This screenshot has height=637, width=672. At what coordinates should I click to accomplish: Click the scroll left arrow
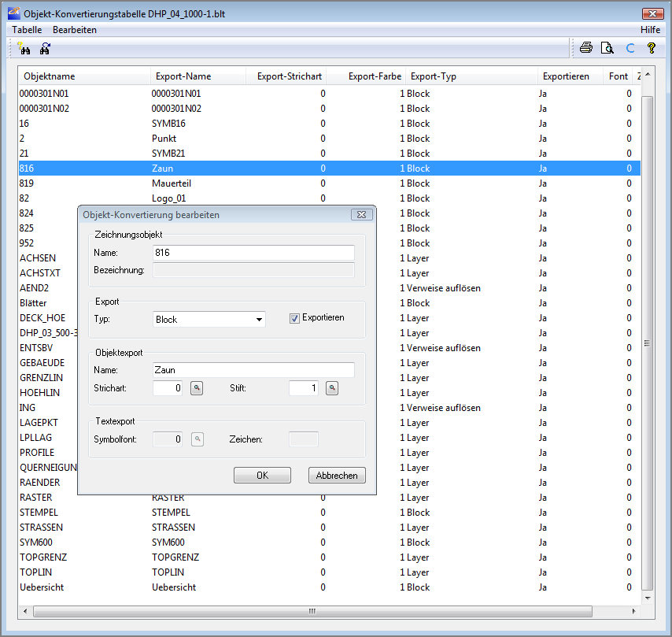coord(25,611)
